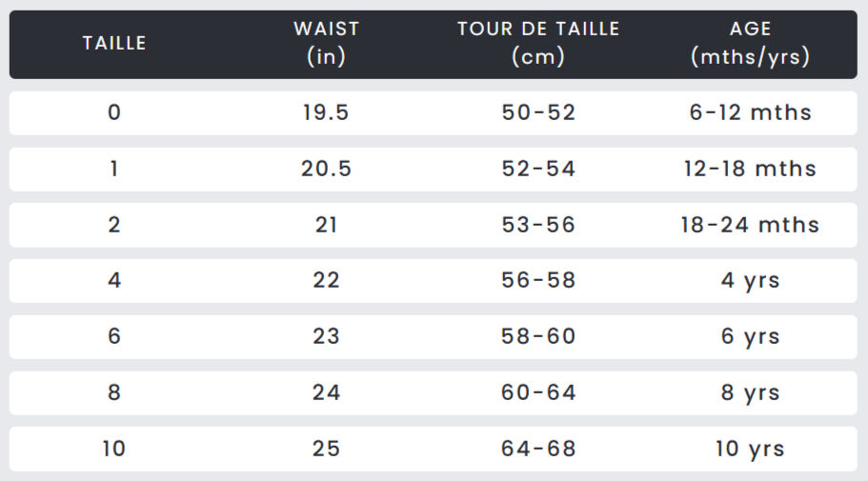868x481 pixels.
Task: Select the waist value 19.5
Action: click(326, 113)
